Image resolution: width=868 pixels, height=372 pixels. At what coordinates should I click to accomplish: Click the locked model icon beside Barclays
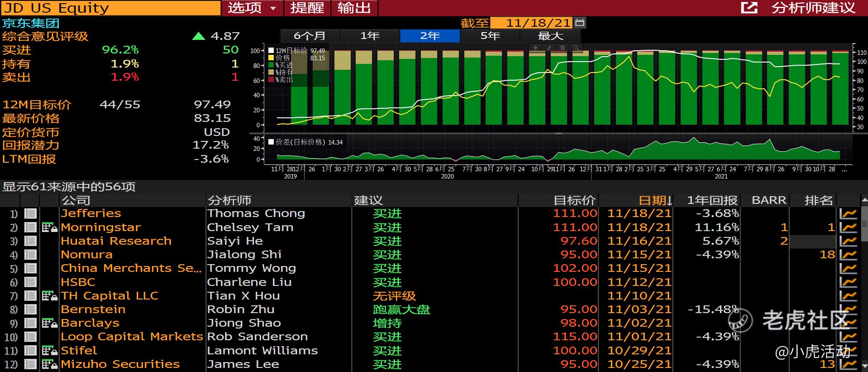pos(49,323)
